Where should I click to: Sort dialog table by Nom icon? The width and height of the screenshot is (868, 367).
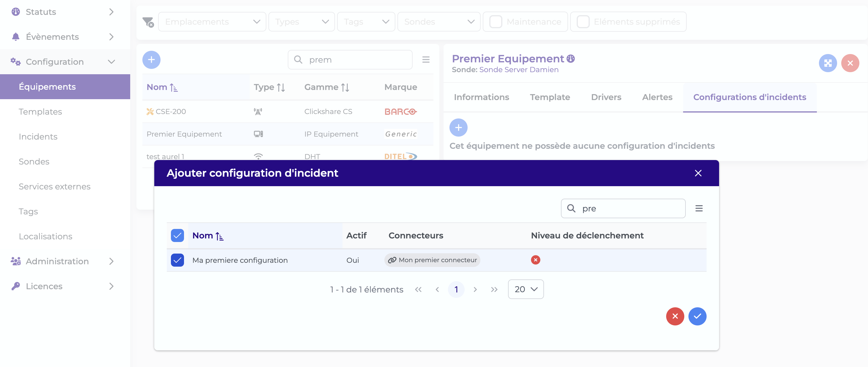pyautogui.click(x=219, y=236)
